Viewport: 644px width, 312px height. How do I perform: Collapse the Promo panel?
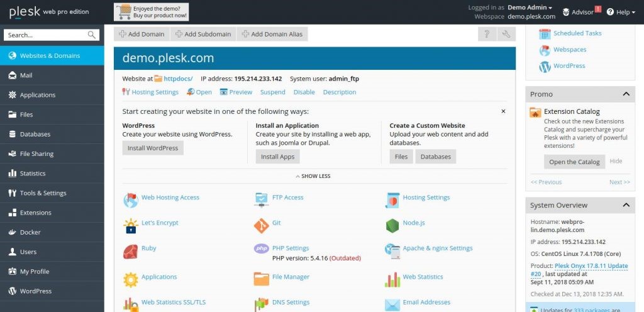pos(626,94)
